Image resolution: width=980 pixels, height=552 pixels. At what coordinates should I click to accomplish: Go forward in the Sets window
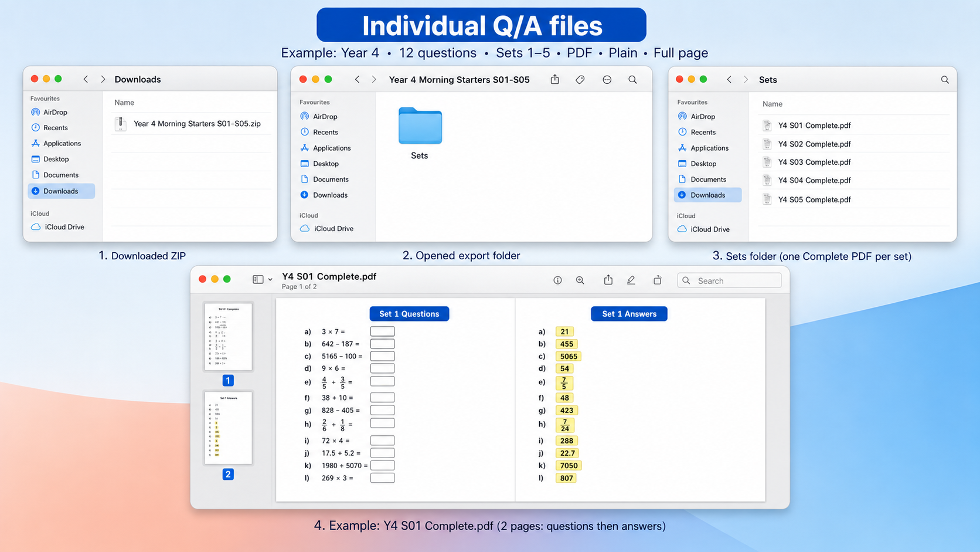(746, 80)
